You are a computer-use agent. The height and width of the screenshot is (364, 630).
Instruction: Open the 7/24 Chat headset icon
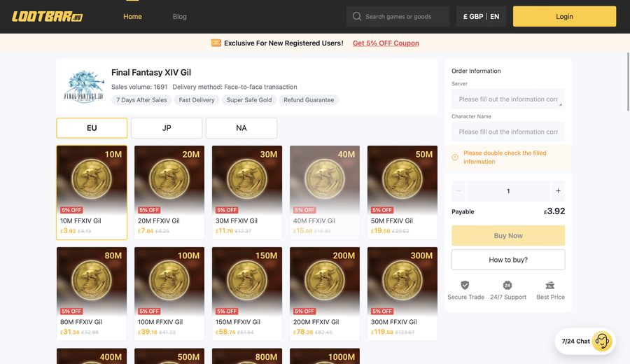click(602, 341)
